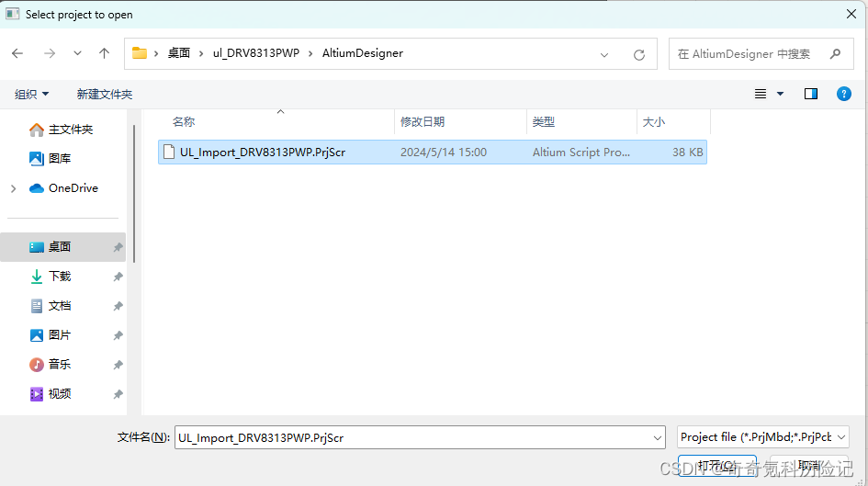Open 图库 in the navigation pane

pyautogui.click(x=50, y=159)
